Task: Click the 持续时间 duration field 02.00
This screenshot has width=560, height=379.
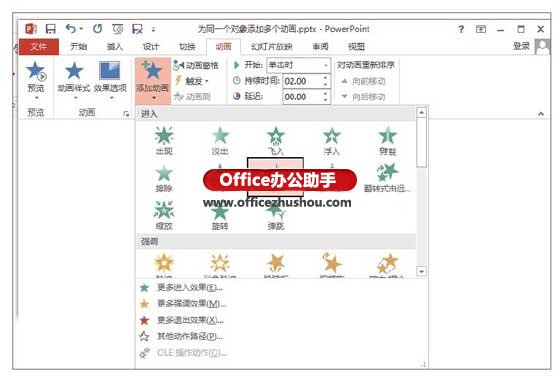Action: pos(302,81)
